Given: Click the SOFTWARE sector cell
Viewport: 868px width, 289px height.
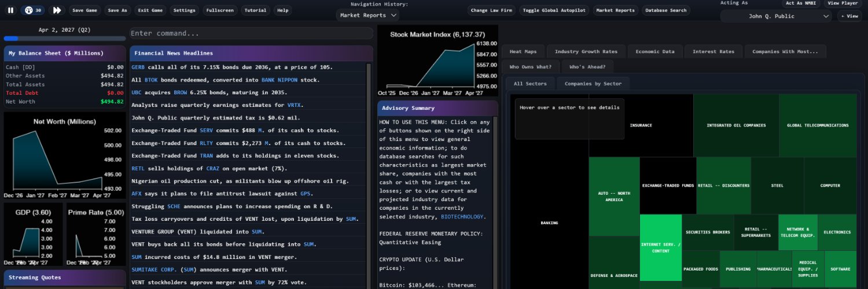Looking at the screenshot, I should pos(840,269).
